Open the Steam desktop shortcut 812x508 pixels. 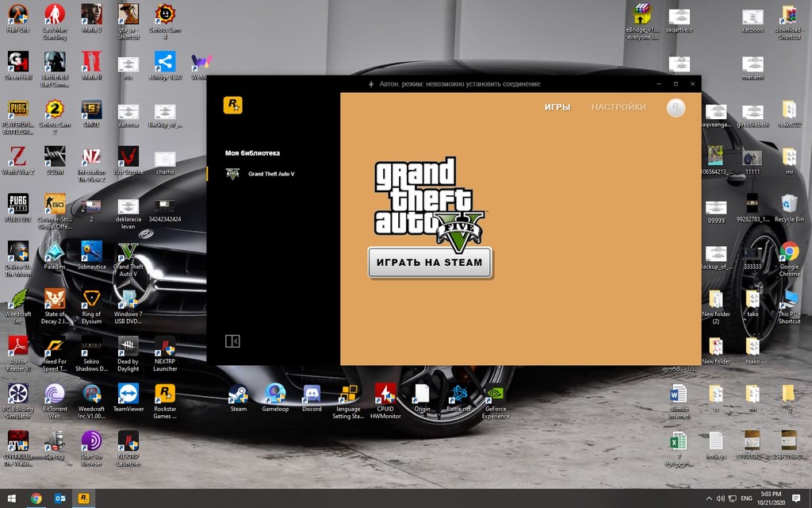(238, 398)
